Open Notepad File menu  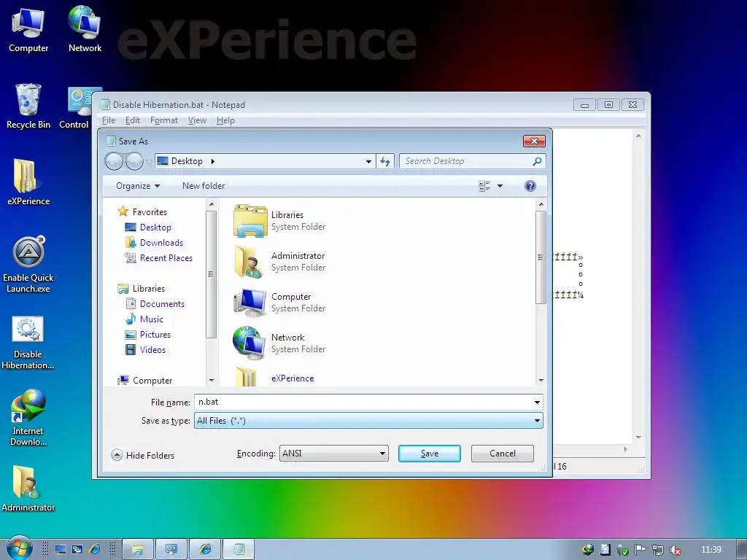[x=109, y=120]
